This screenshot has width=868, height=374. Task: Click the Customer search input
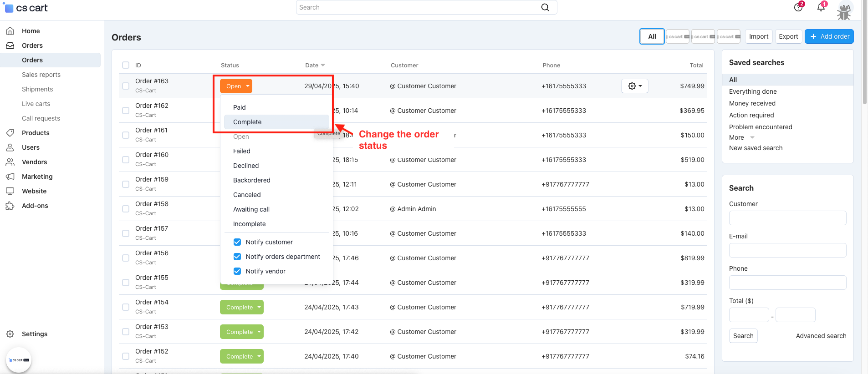pyautogui.click(x=787, y=218)
